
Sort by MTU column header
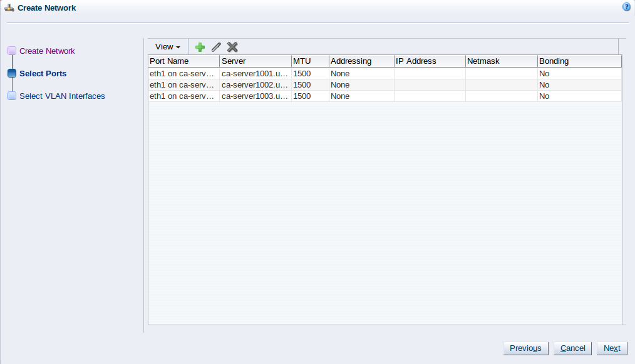pos(310,61)
